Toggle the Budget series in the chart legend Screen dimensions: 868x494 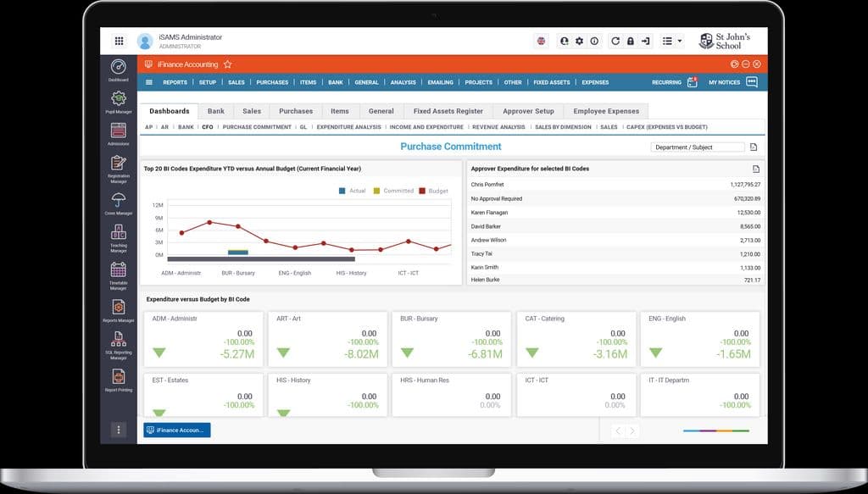(432, 191)
